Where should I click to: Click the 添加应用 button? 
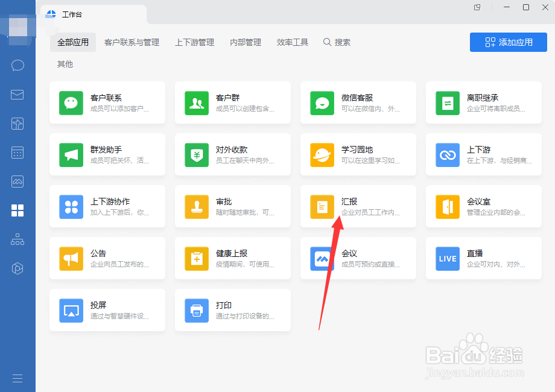pyautogui.click(x=509, y=42)
